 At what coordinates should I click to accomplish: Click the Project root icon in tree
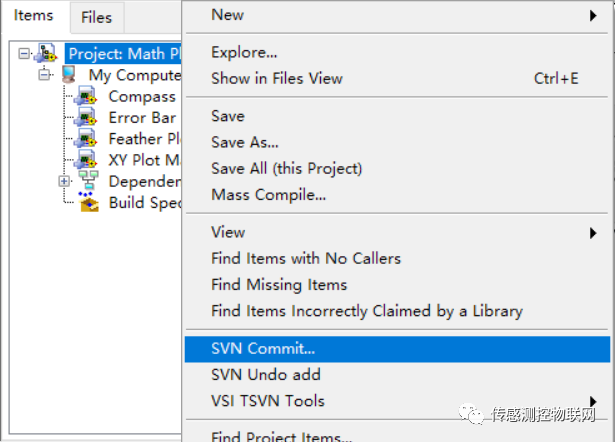coord(46,54)
